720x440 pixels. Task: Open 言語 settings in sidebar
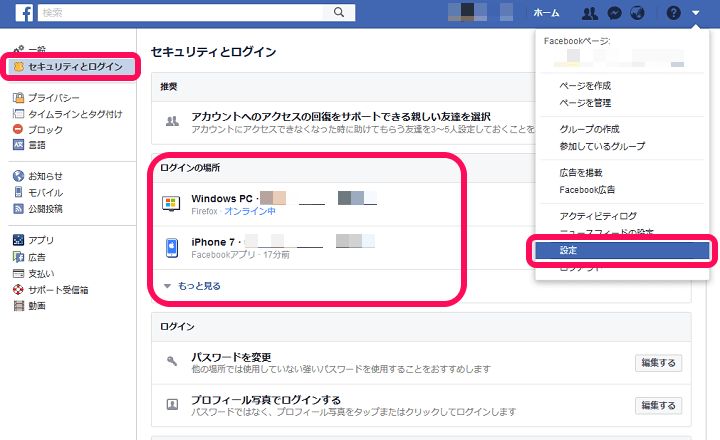tap(37, 145)
